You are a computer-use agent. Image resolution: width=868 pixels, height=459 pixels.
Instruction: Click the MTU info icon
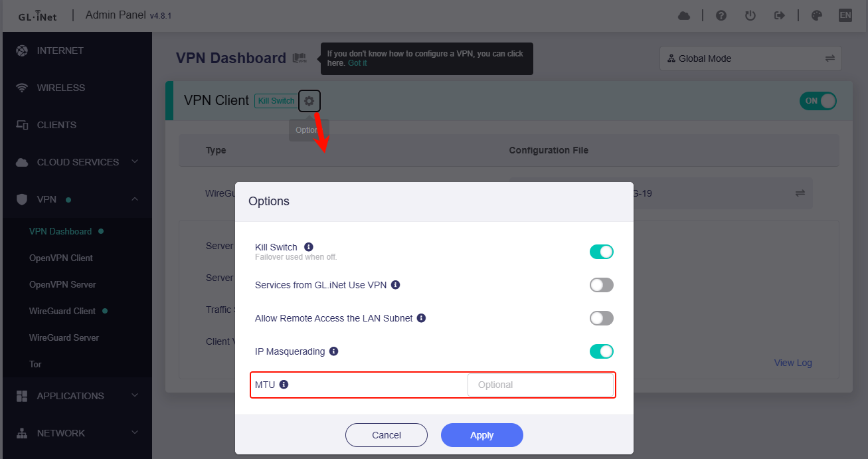[284, 385]
